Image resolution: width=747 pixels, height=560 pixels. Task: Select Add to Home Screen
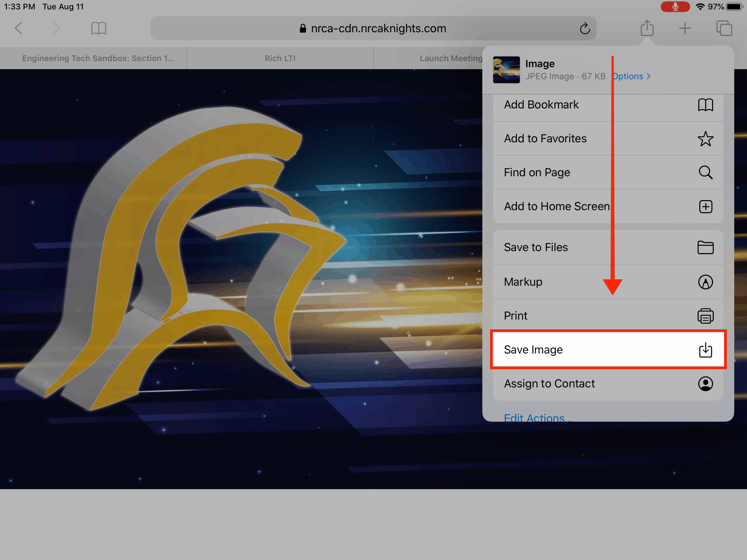click(x=608, y=206)
